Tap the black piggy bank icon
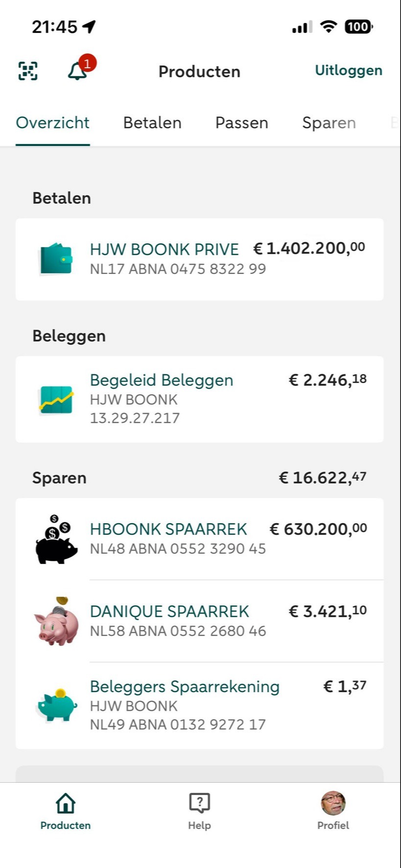This screenshot has width=401, height=868. click(x=56, y=540)
